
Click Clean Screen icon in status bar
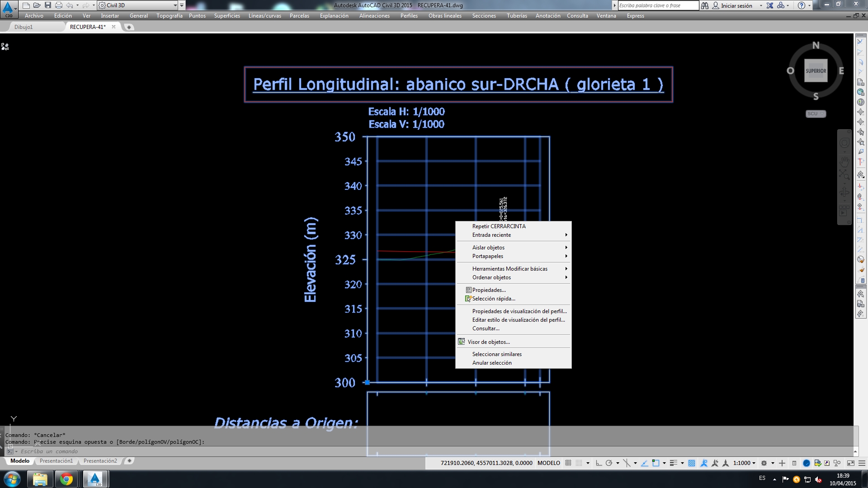[x=850, y=463]
